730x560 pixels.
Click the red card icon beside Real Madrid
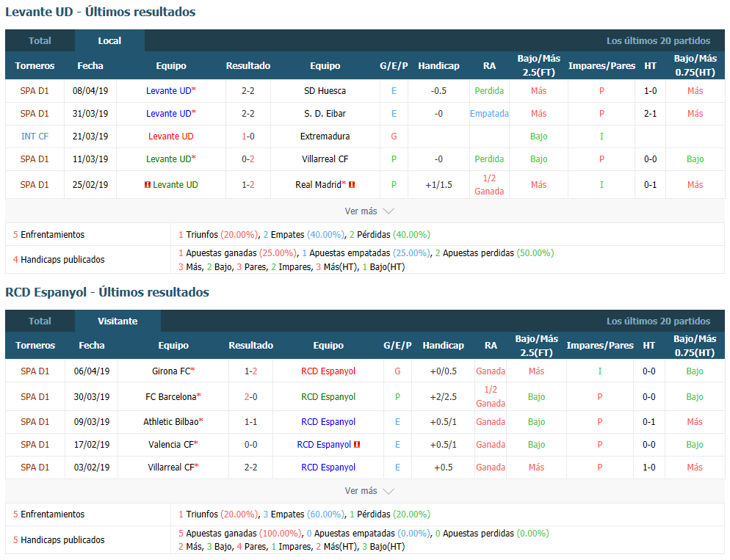pyautogui.click(x=352, y=185)
